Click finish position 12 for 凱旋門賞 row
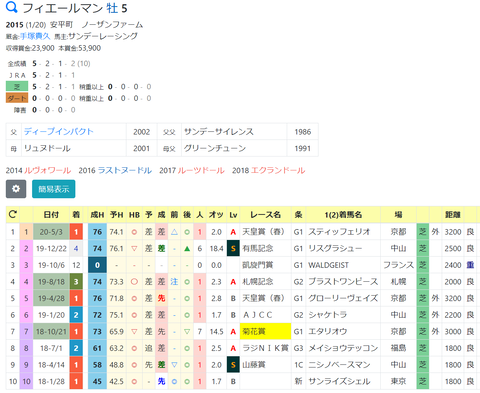 tap(76, 265)
